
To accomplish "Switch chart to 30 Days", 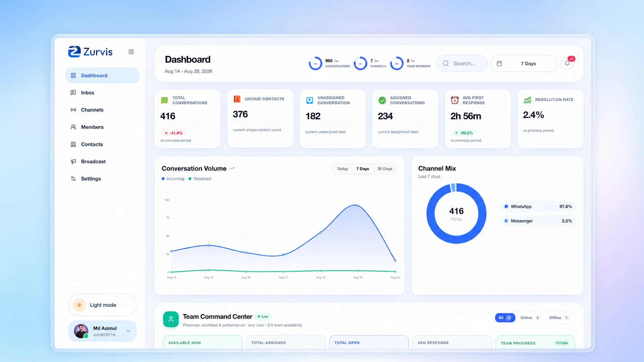I will click(385, 169).
